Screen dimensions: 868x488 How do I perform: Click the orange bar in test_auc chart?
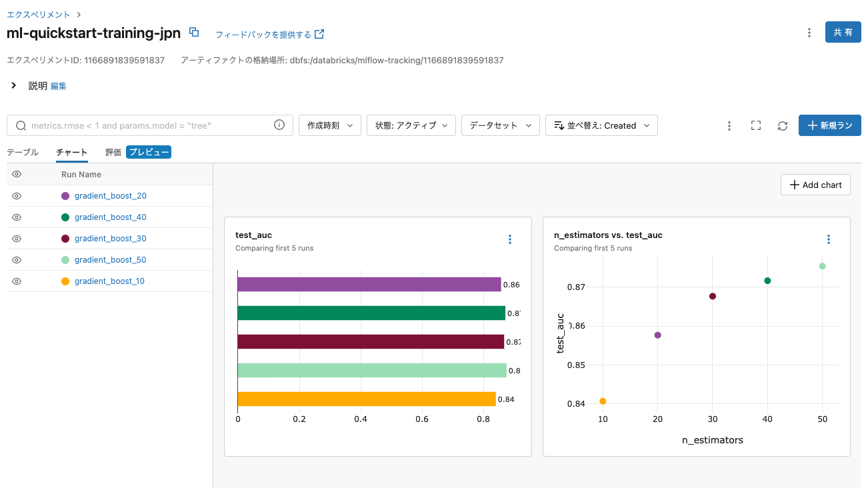(367, 399)
